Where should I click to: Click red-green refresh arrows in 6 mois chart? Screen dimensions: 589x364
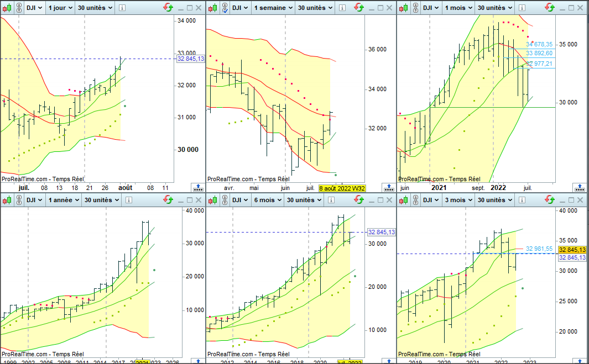pos(359,200)
